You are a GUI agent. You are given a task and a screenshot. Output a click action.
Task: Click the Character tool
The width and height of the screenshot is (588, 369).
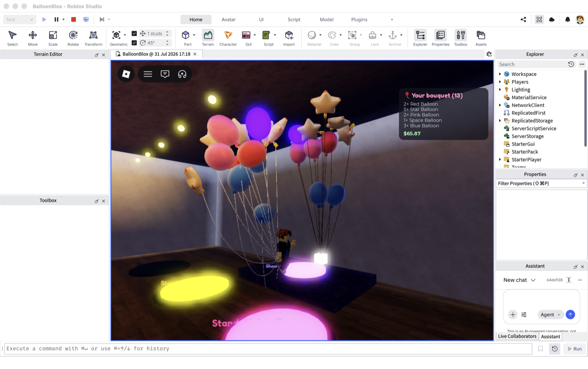click(x=228, y=38)
